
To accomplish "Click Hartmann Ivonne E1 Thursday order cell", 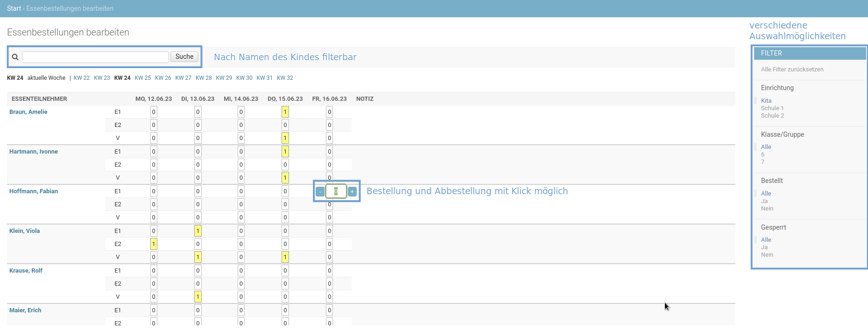I will click(285, 152).
